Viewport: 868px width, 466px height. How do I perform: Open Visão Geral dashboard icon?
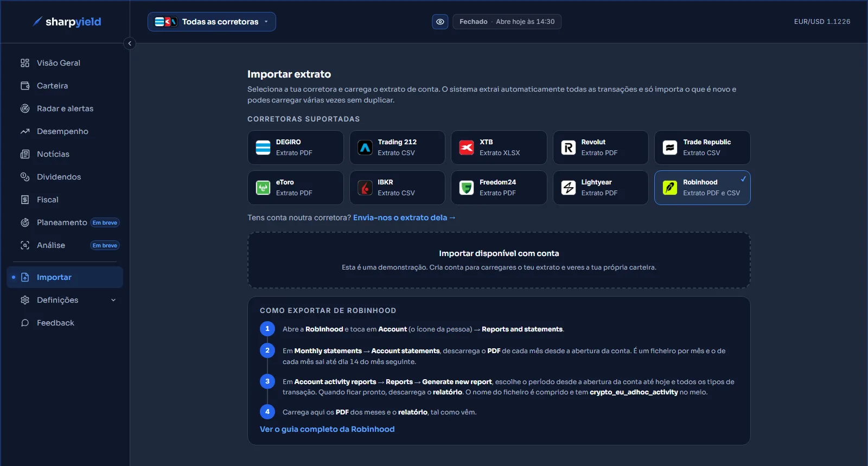[25, 63]
